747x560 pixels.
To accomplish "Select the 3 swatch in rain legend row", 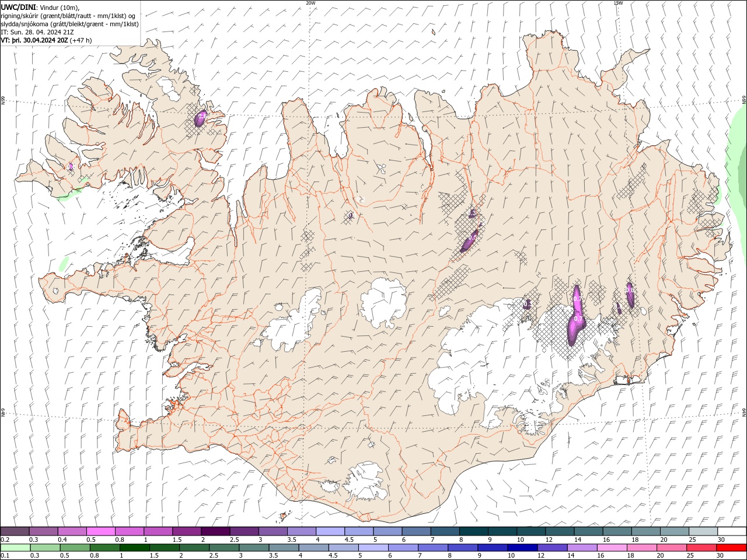I will click(253, 548).
